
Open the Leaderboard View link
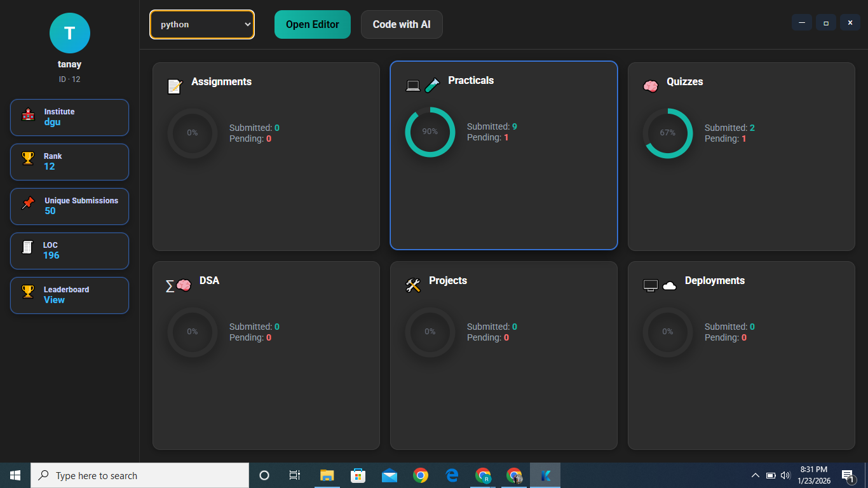[54, 300]
